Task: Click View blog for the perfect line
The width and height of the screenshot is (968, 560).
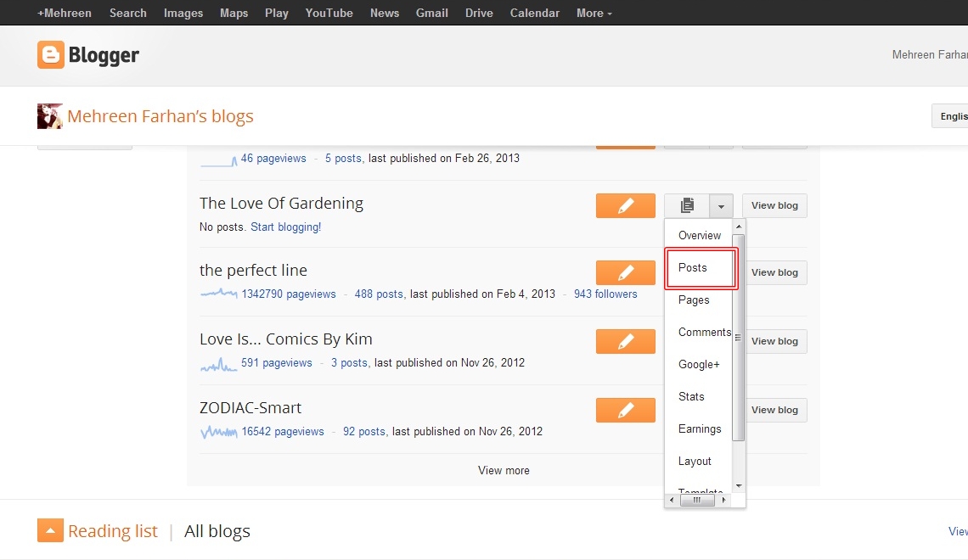Action: pos(774,272)
